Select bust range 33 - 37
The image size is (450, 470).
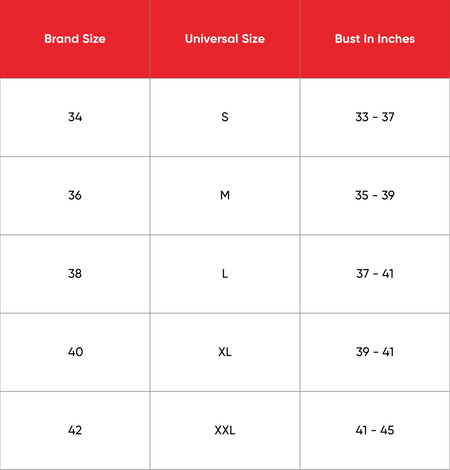click(375, 117)
